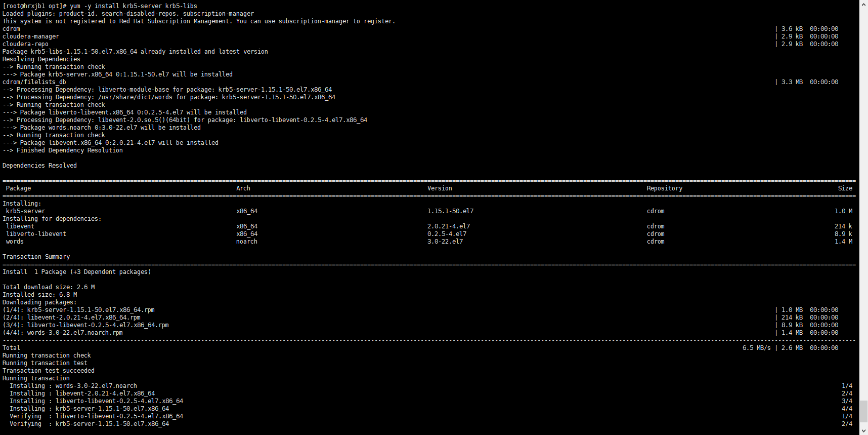Image resolution: width=868 pixels, height=435 pixels.
Task: Click the '6.5 MB/s' total speed
Action: 757,348
